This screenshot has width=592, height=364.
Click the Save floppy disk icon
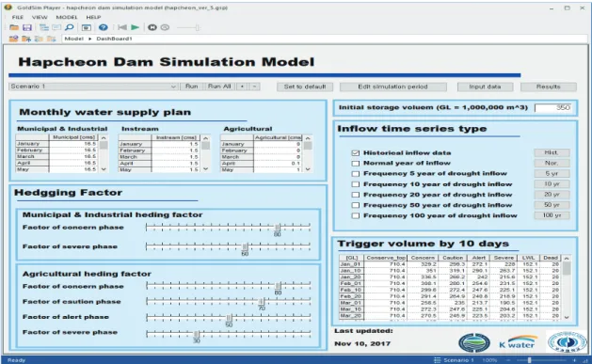point(27,27)
